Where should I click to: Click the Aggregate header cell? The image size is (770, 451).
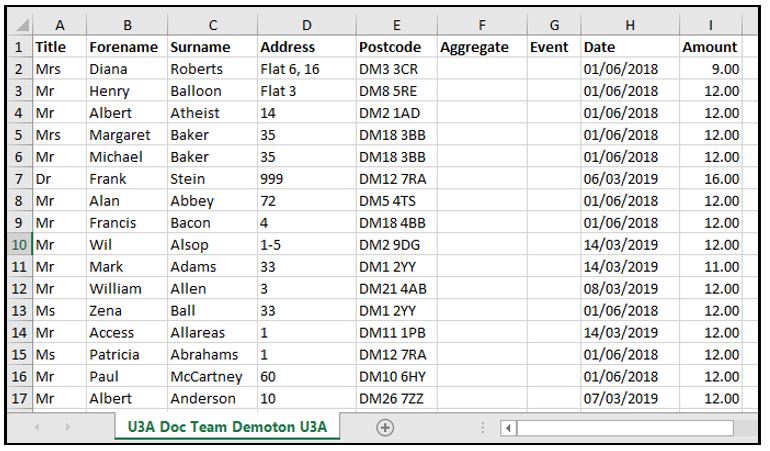click(480, 47)
